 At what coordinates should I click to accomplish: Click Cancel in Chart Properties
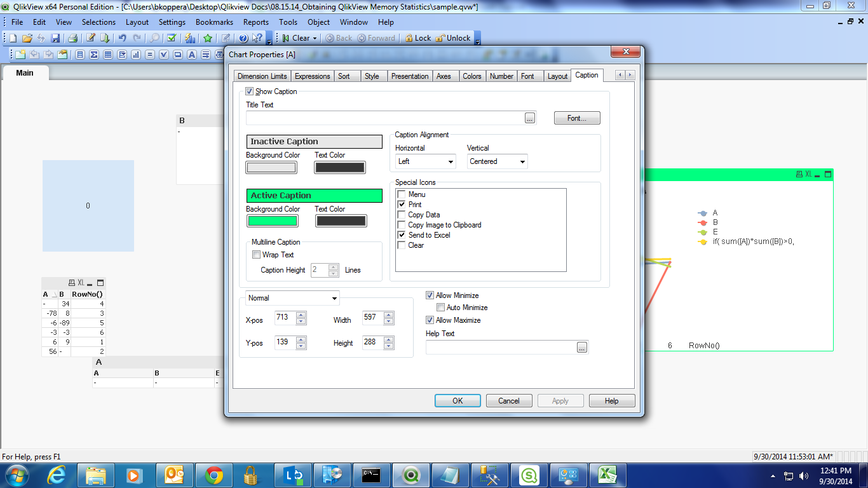tap(509, 401)
